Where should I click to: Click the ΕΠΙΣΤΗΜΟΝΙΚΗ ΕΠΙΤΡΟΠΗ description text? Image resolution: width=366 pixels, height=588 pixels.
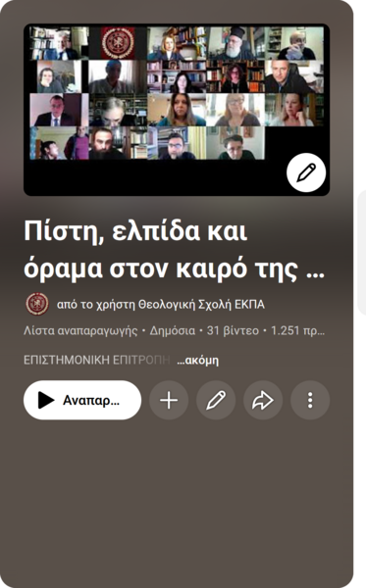coord(97,360)
